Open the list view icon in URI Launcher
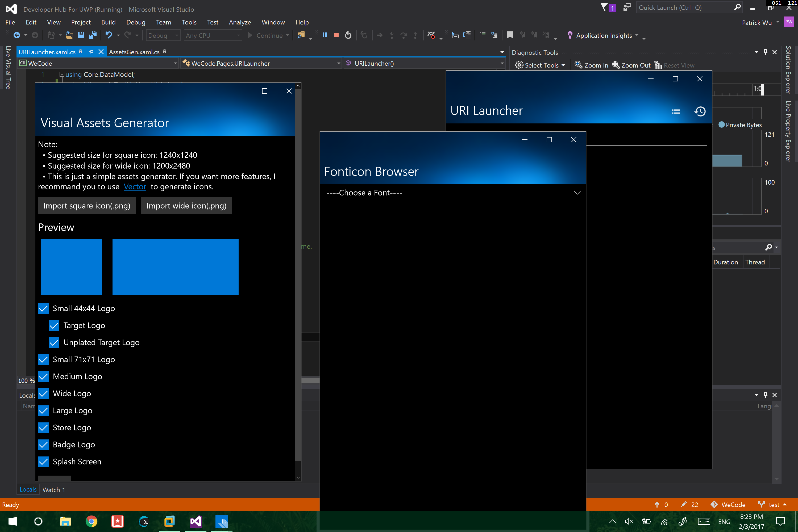Screen dimensions: 798x532 click(676, 111)
